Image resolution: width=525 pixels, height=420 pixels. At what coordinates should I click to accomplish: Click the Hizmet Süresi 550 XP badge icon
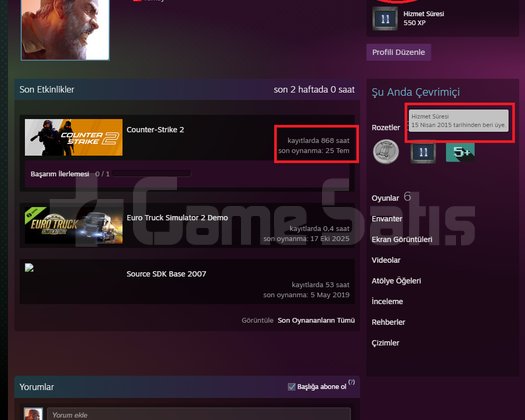coord(385,18)
